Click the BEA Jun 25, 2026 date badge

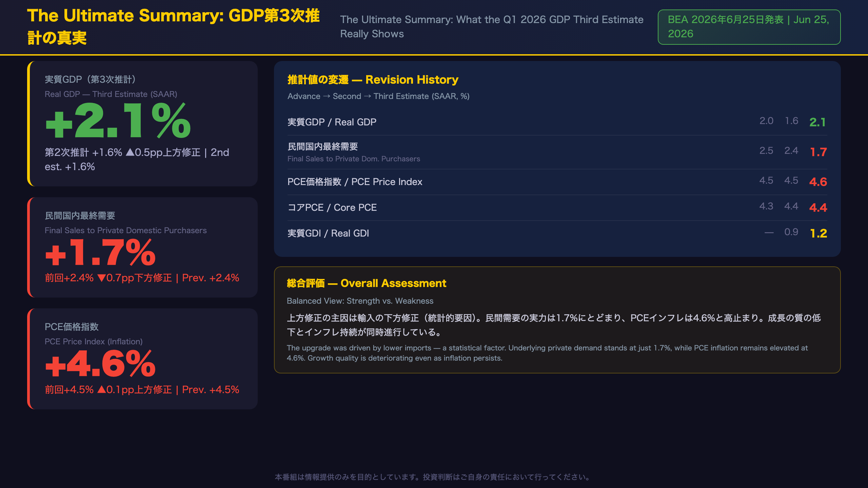pyautogui.click(x=749, y=27)
